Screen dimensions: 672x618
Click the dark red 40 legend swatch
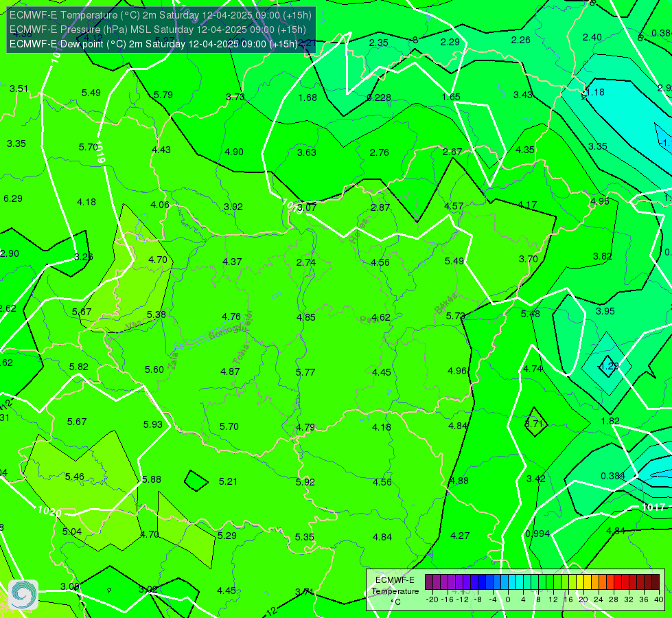pyautogui.click(x=656, y=582)
